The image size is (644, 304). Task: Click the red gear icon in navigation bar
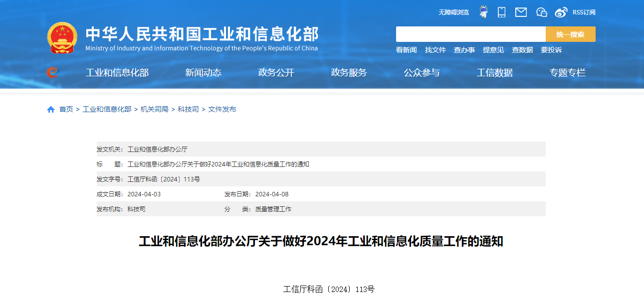[52, 73]
